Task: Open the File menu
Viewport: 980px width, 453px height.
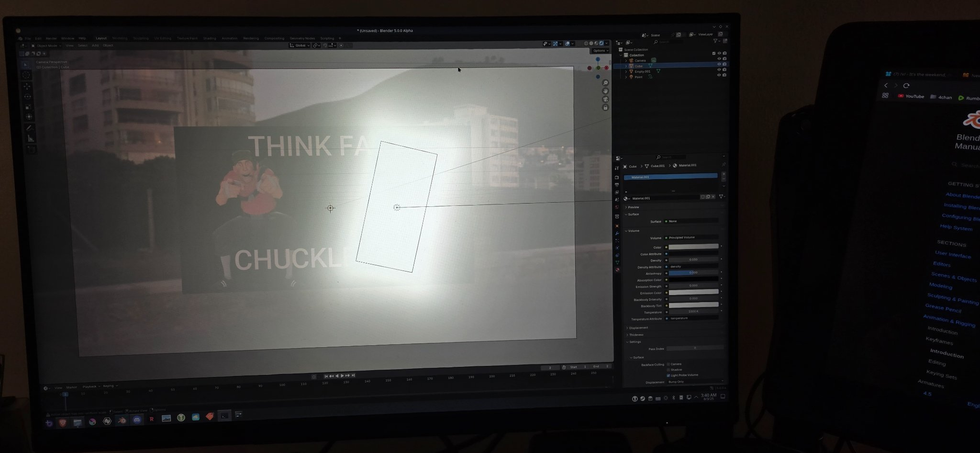Action: pyautogui.click(x=28, y=38)
